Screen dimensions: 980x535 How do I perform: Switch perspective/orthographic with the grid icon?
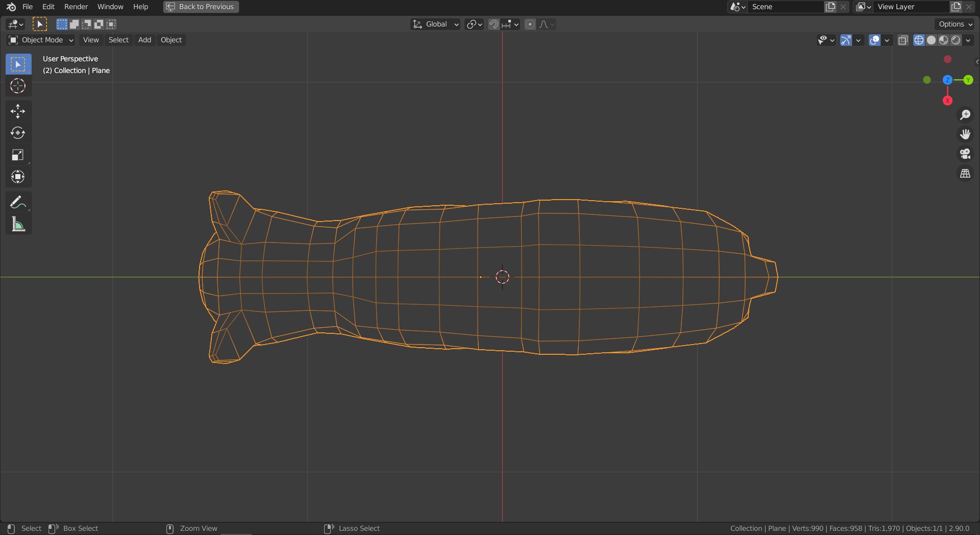[965, 174]
